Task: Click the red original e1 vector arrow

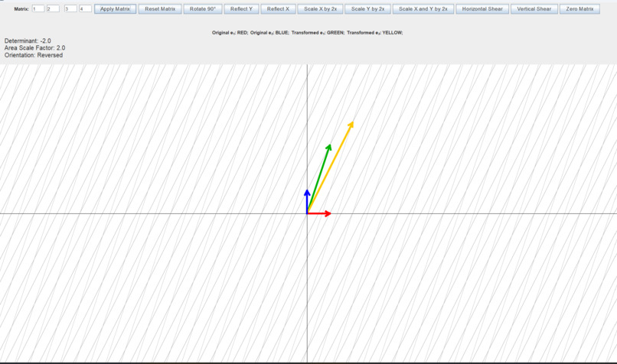Action: (319, 213)
